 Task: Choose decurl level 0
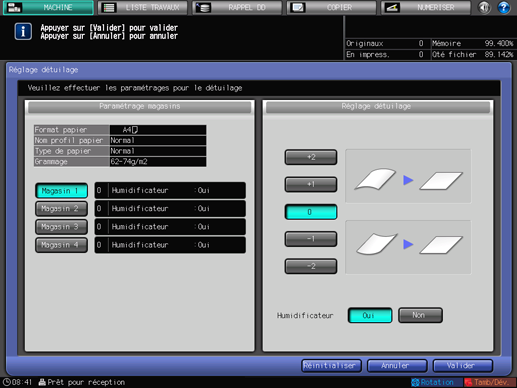311,212
